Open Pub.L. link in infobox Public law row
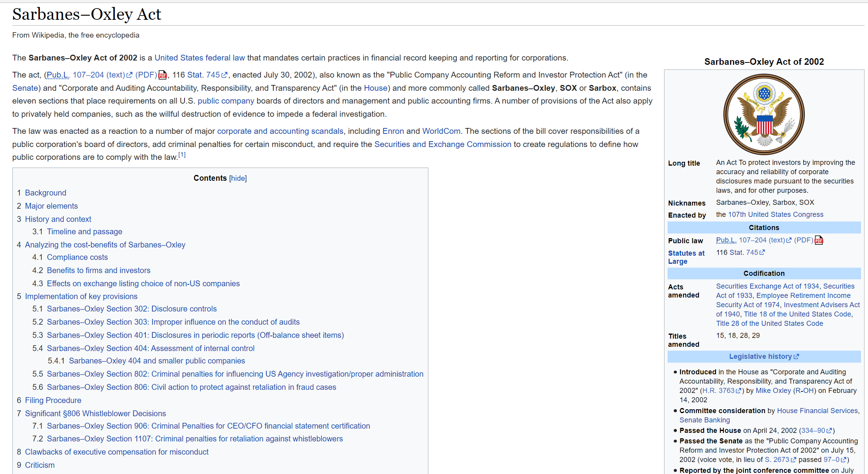The image size is (868, 474). pos(726,240)
